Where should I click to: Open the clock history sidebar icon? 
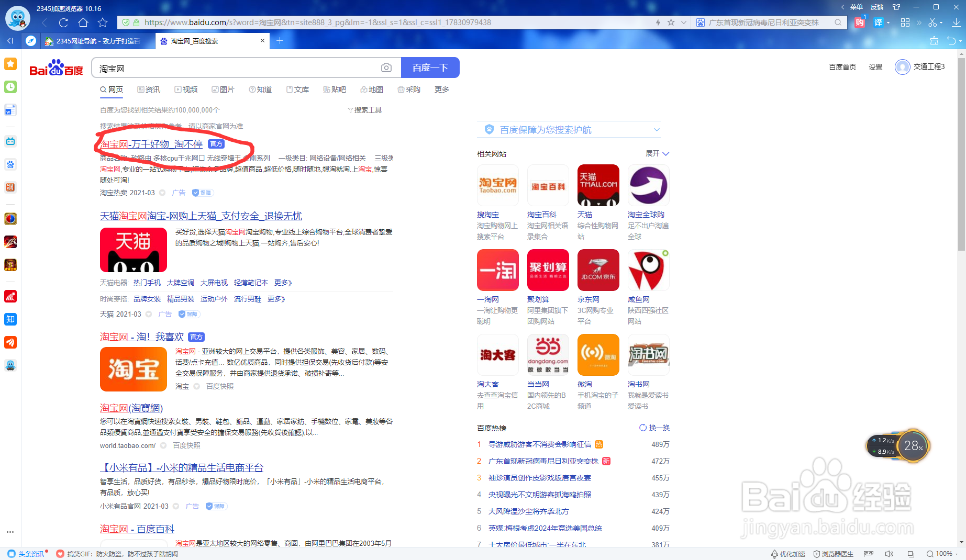10,87
